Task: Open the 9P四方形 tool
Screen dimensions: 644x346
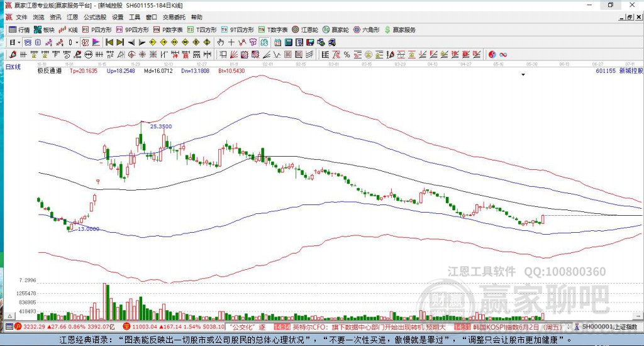Action: pyautogui.click(x=132, y=30)
